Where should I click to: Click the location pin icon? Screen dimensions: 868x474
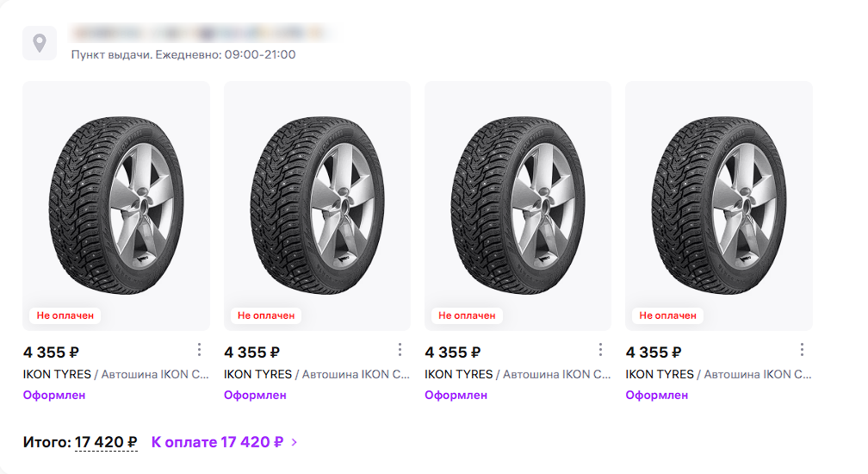coord(40,42)
